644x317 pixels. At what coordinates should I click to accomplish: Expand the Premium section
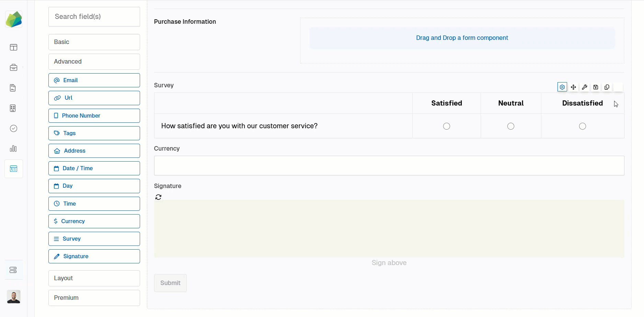coord(94,298)
